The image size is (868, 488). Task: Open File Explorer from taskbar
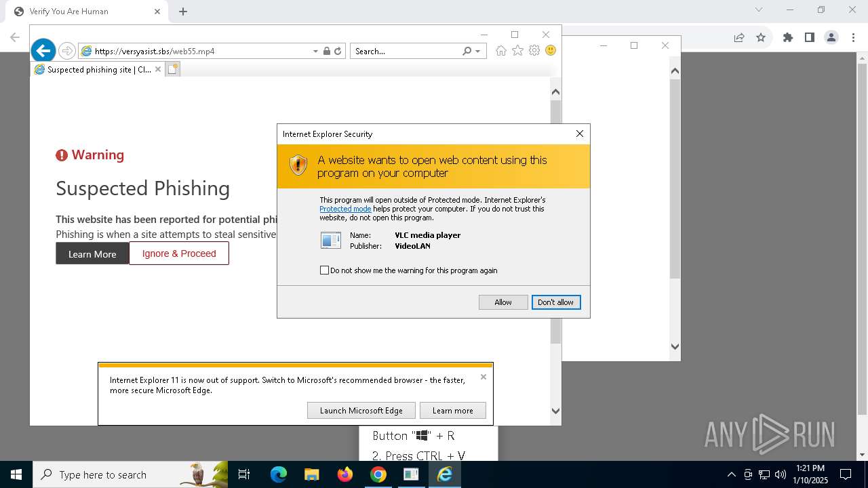click(311, 474)
